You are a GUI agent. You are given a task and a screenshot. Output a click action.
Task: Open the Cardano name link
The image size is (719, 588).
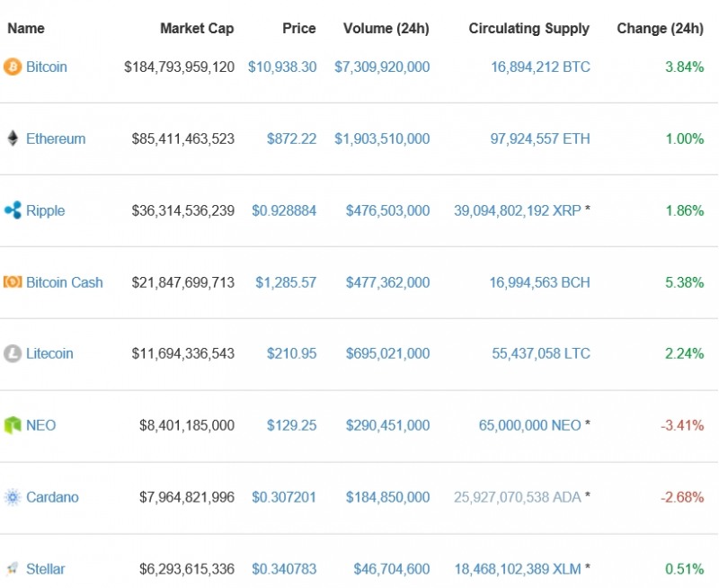[x=52, y=497]
